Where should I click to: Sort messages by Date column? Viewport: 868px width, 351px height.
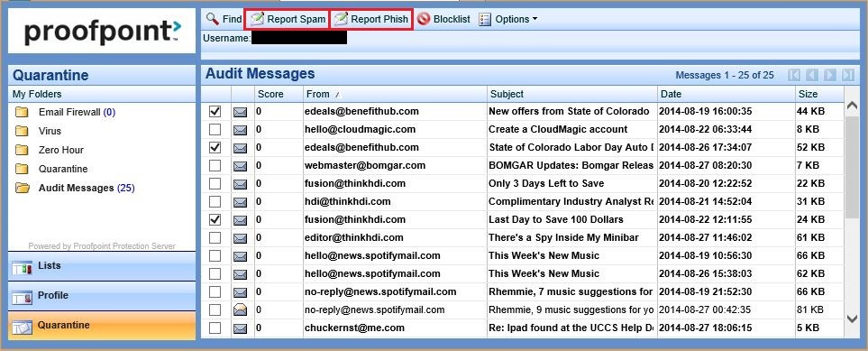coord(726,94)
